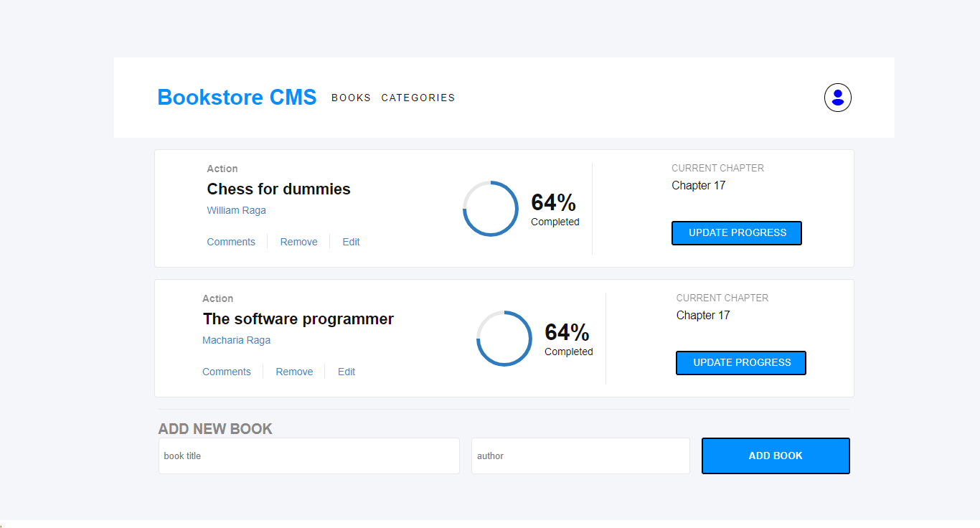Click the 64% value for The software programmer
Viewport: 980px width, 528px height.
click(567, 332)
